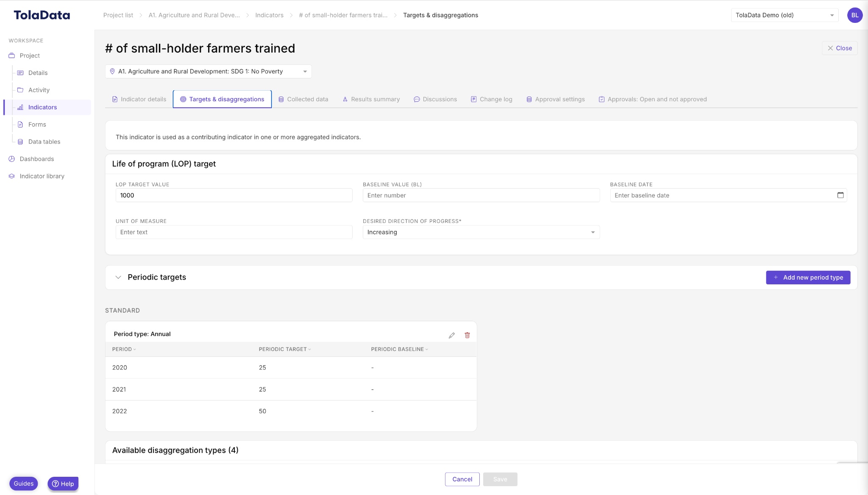Open the Results summary tab
Image resolution: width=868 pixels, height=495 pixels.
371,99
